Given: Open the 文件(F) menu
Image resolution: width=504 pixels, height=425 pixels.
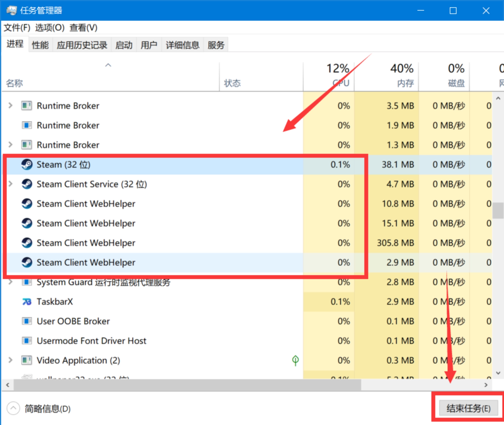Looking at the screenshot, I should (17, 28).
